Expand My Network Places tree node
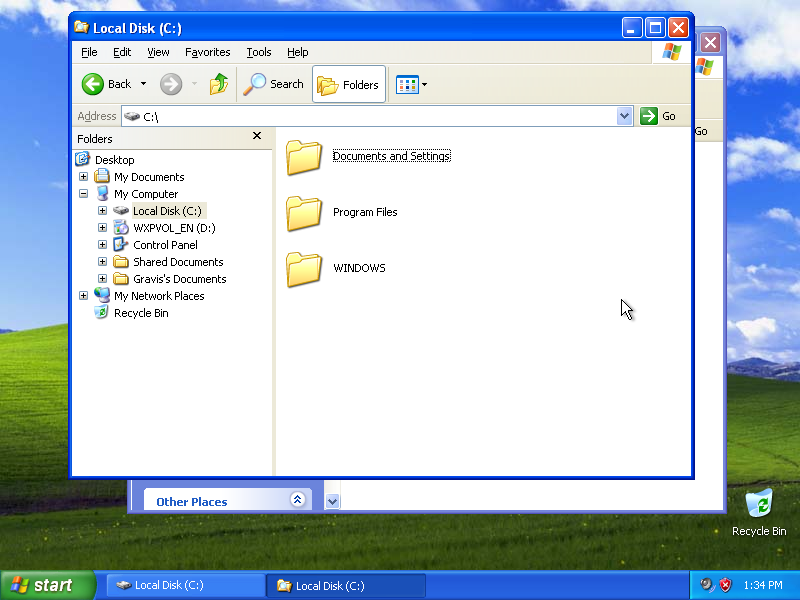Viewport: 800px width, 600px height. 84,296
